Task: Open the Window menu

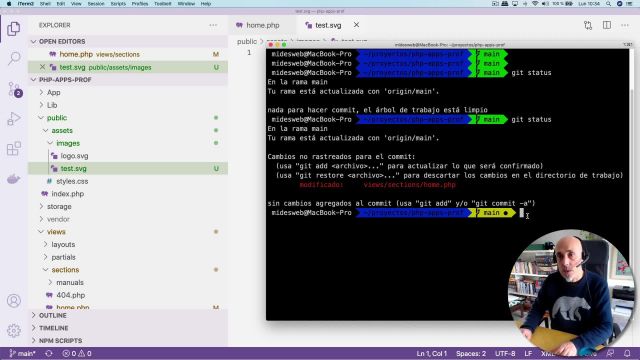Action: (x=186, y=4)
